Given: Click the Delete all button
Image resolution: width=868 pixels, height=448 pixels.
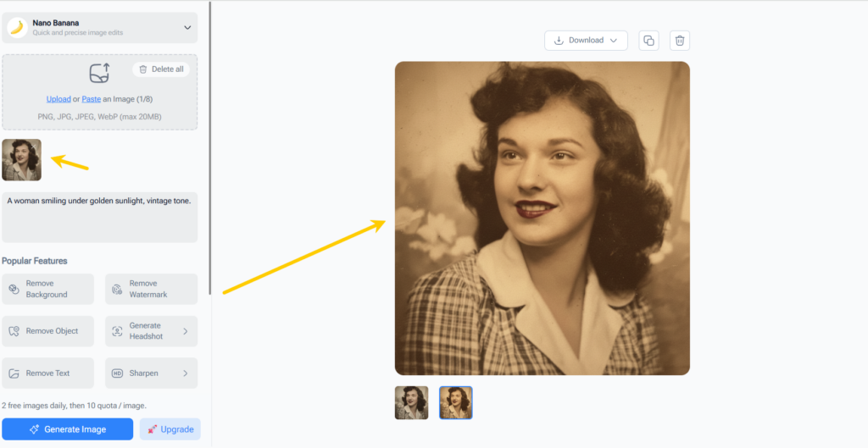Looking at the screenshot, I should (160, 69).
